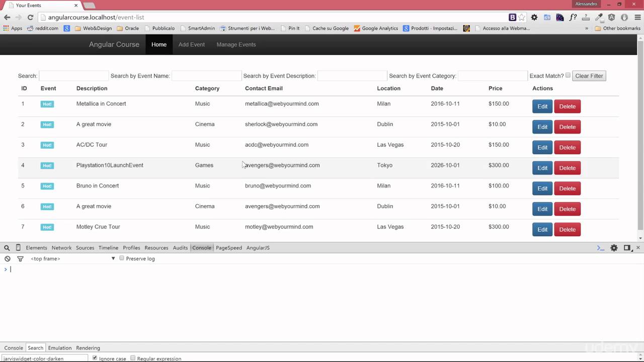This screenshot has width=644, height=362.
Task: Open the AngularJS DevTools tab
Action: pos(258,248)
